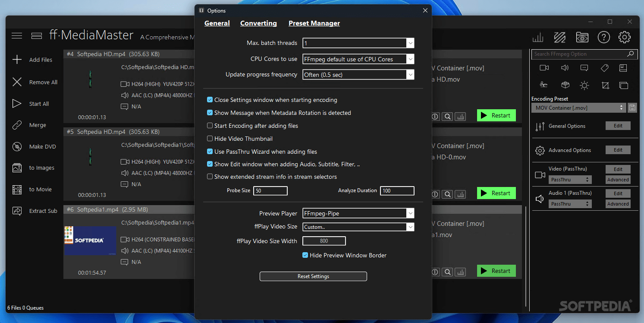Open settings with the top-right gear icon
Screen dimensions: 644x323
pos(625,38)
